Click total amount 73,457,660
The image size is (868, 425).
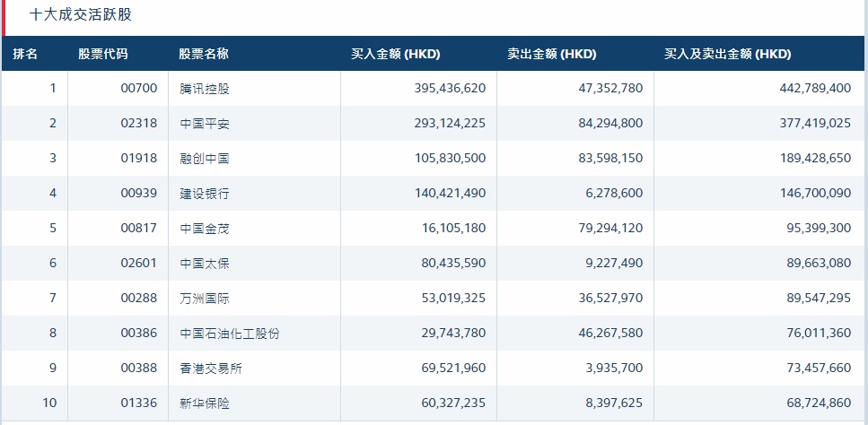[819, 368]
